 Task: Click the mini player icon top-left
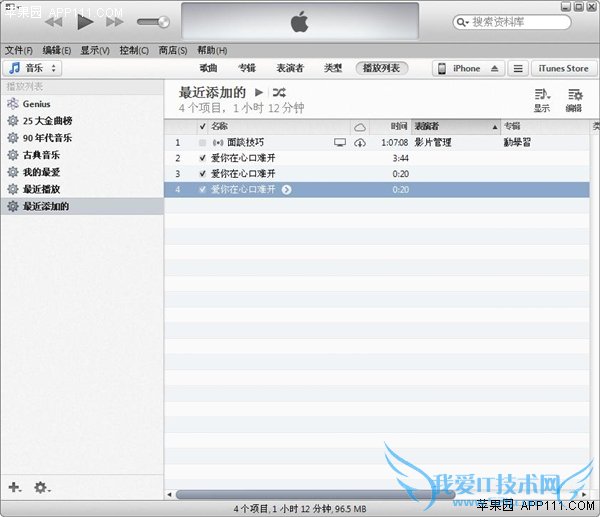[x=10, y=6]
